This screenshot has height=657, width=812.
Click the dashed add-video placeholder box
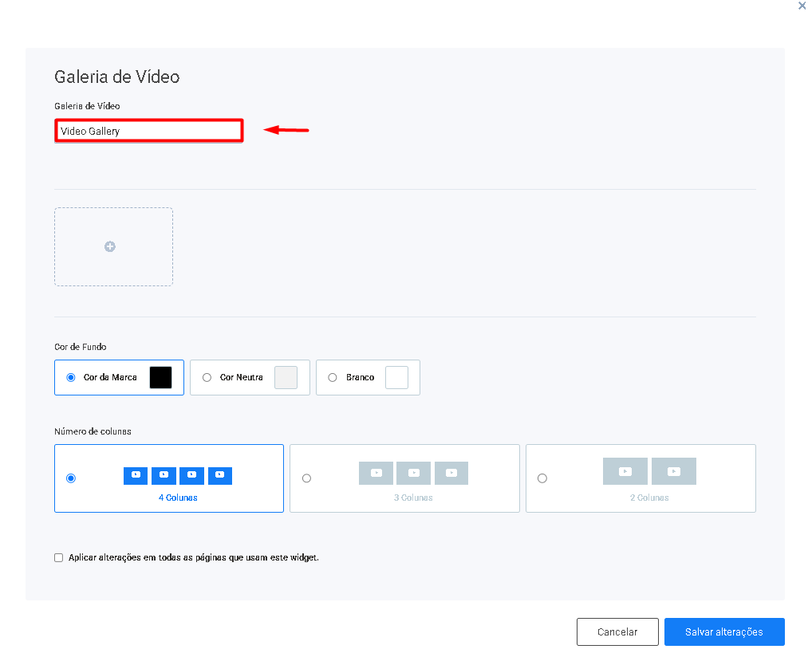(x=113, y=246)
